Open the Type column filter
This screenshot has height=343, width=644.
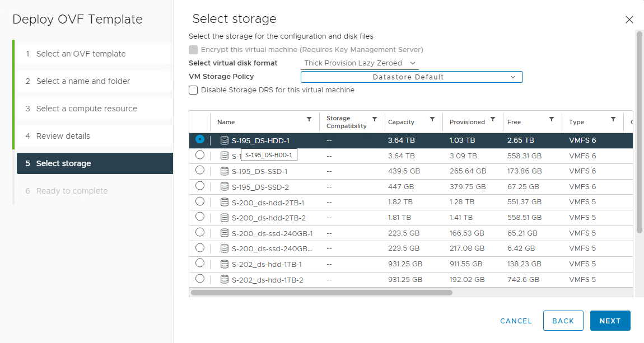[x=613, y=119]
